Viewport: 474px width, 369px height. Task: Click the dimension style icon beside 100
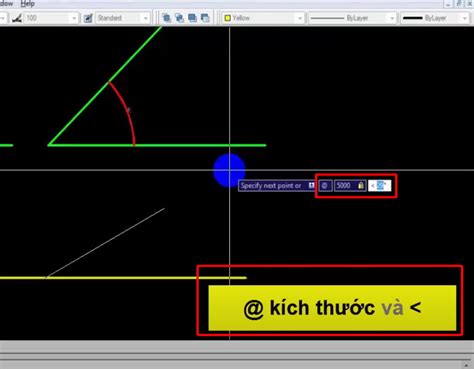coord(17,18)
